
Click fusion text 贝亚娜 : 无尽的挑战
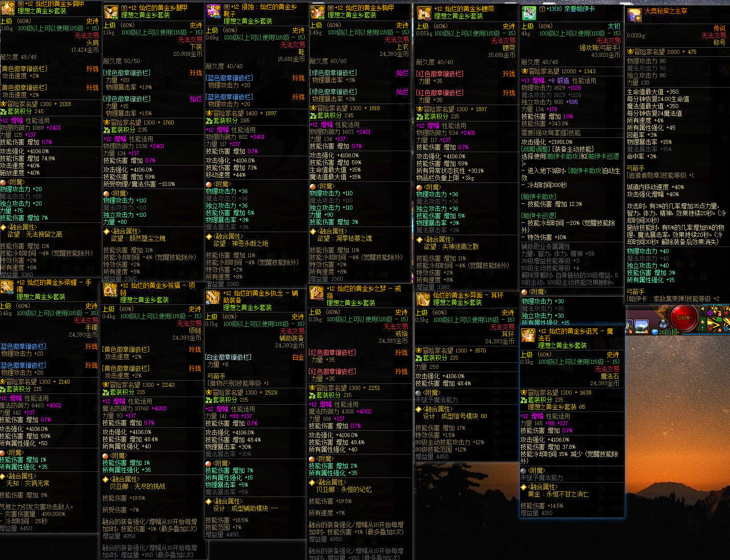(x=137, y=486)
